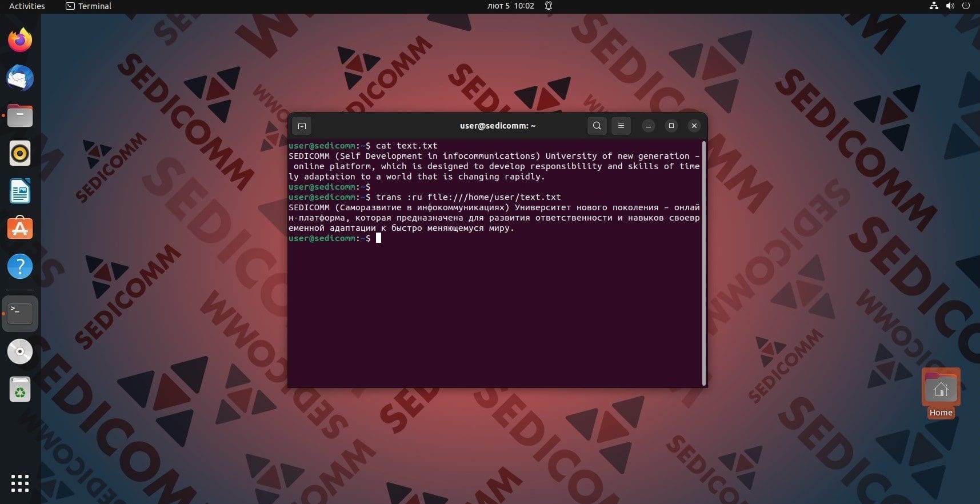The width and height of the screenshot is (980, 504).
Task: Open the Terminal app menu in top bar
Action: click(89, 6)
